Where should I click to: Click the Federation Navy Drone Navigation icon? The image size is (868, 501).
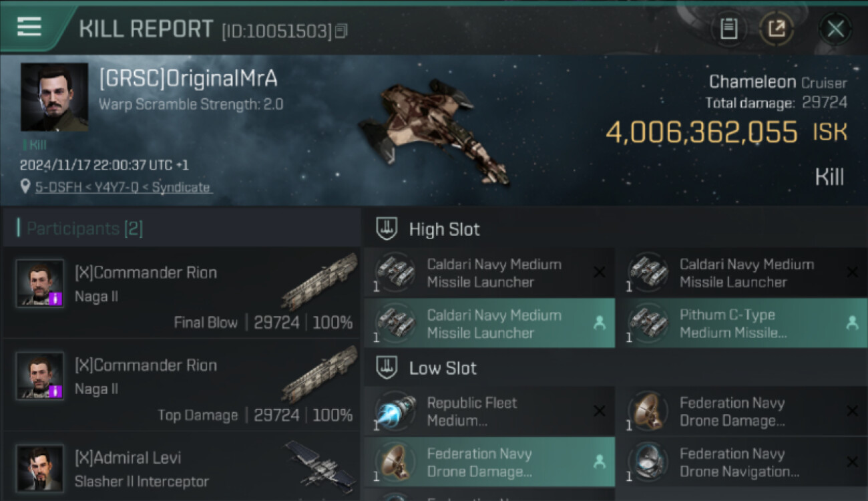coord(648,462)
